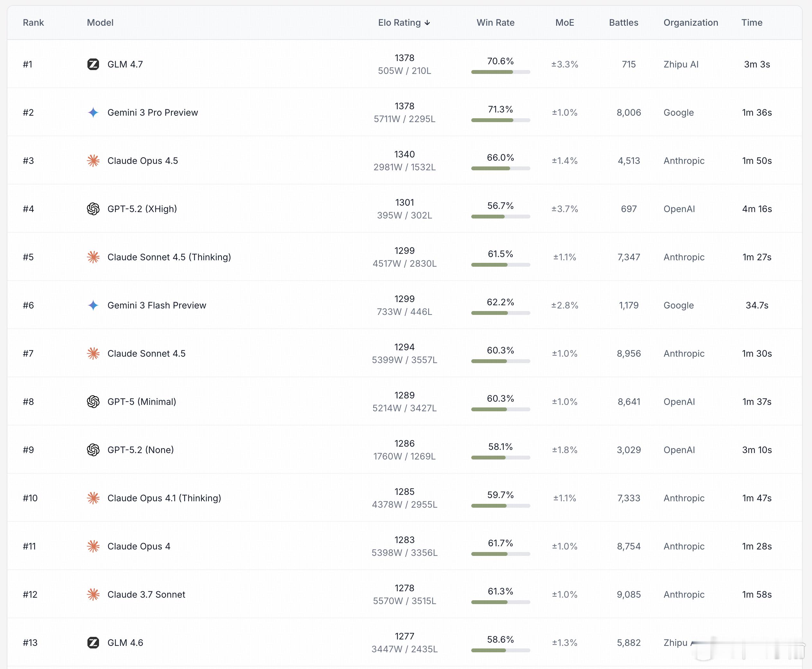The height and width of the screenshot is (669, 812).
Task: Click the Gemini 3 Flash Preview icon
Action: click(x=93, y=305)
